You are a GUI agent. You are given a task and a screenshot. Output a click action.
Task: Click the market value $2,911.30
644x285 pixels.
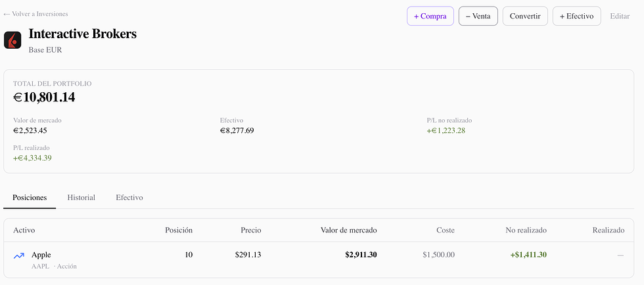coord(361,255)
